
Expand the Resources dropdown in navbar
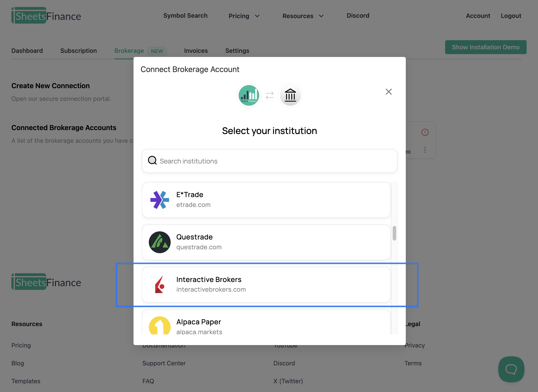tap(303, 16)
